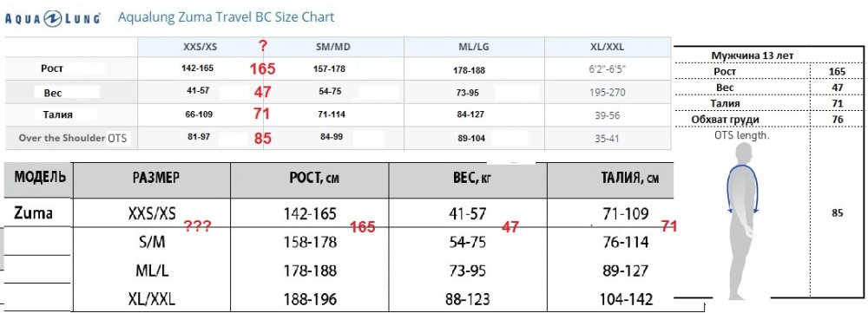Click the Обхват груди row label
This screenshot has height=313, width=868.
pyautogui.click(x=725, y=120)
